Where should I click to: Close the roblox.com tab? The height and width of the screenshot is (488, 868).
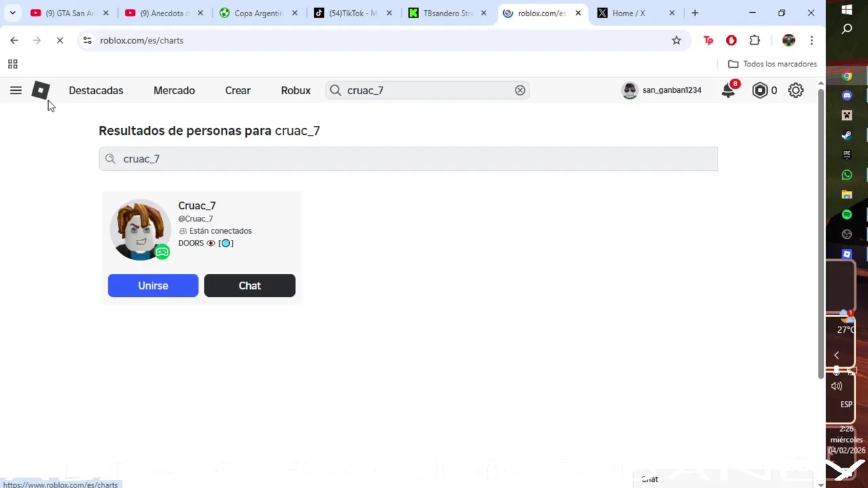(578, 13)
